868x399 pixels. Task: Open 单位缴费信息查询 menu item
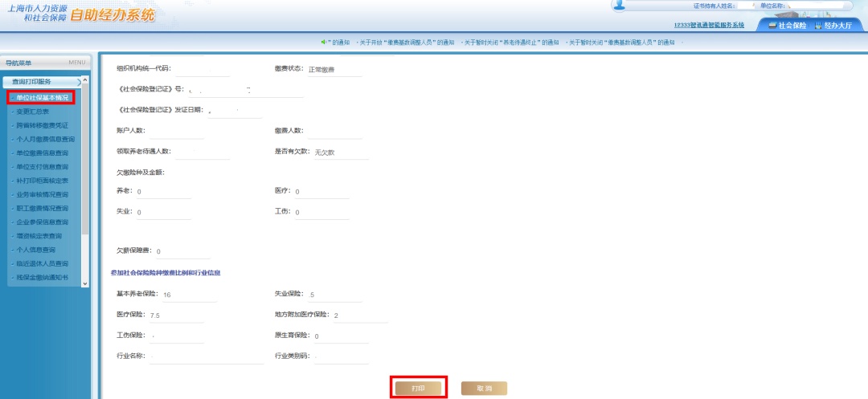tap(42, 153)
